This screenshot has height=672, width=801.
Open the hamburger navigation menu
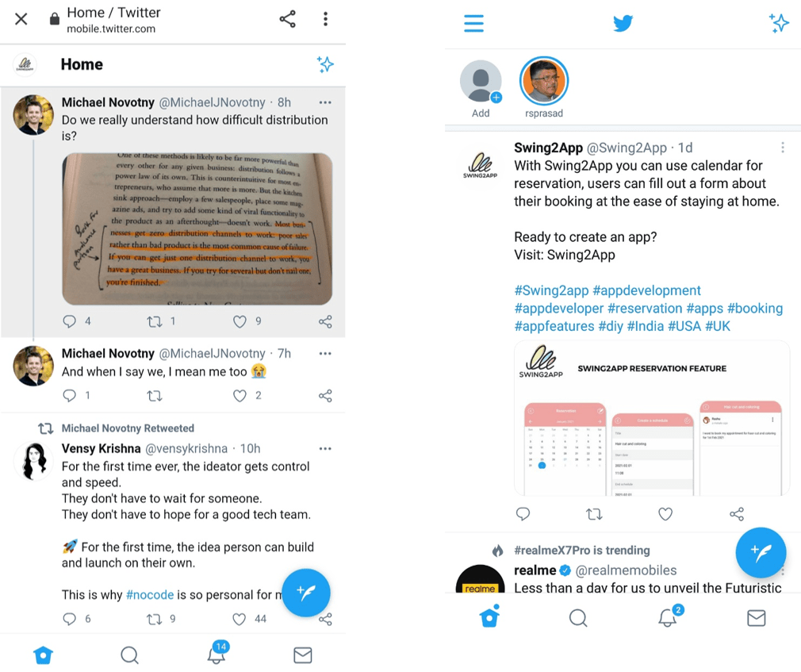tap(473, 24)
